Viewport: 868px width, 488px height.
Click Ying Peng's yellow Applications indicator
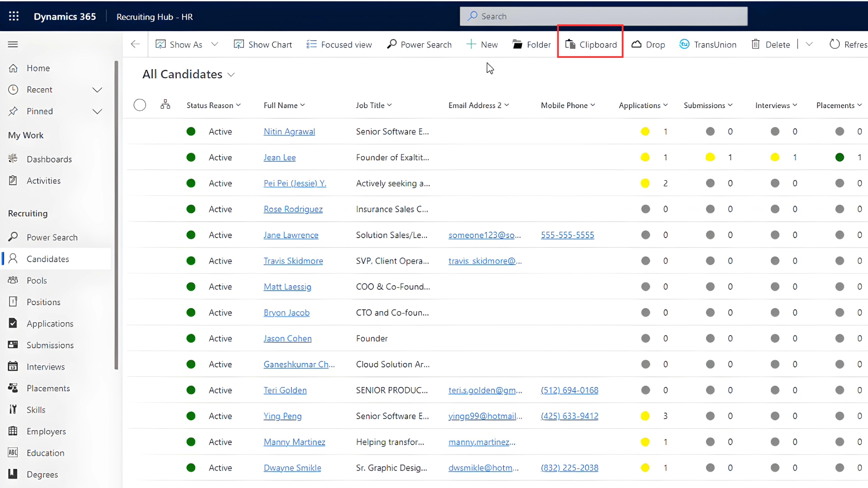click(x=645, y=416)
